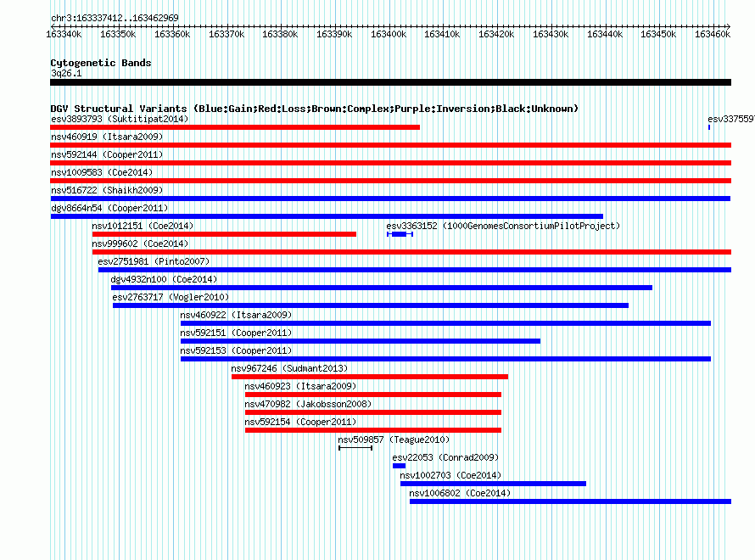The width and height of the screenshot is (755, 560).
Task: Click the red bar below nsv967246
Action: pos(370,377)
